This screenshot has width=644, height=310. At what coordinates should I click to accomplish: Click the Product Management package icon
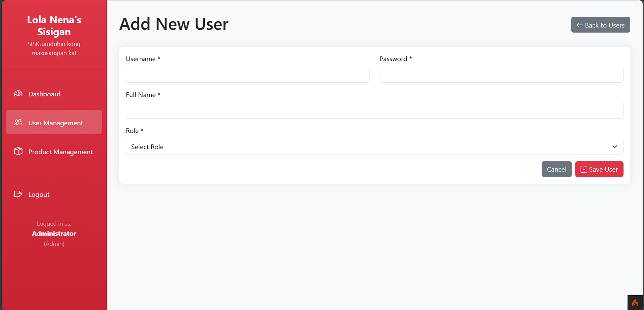coord(18,151)
